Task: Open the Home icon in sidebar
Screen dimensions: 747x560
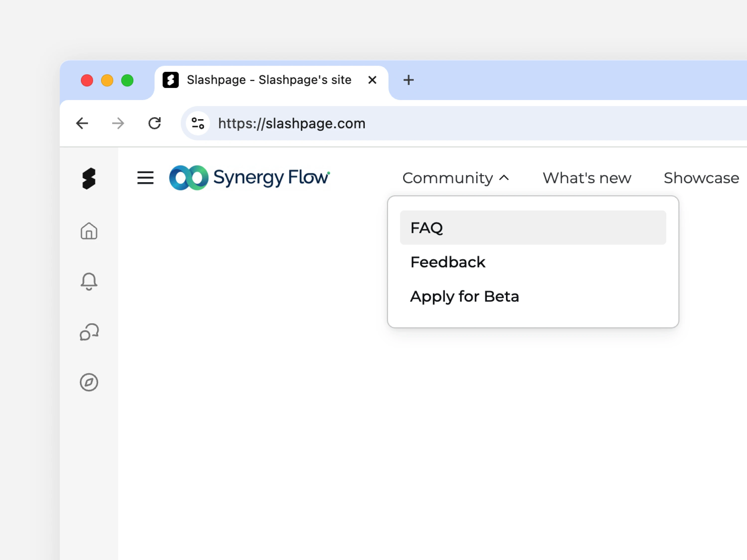Action: pyautogui.click(x=89, y=231)
